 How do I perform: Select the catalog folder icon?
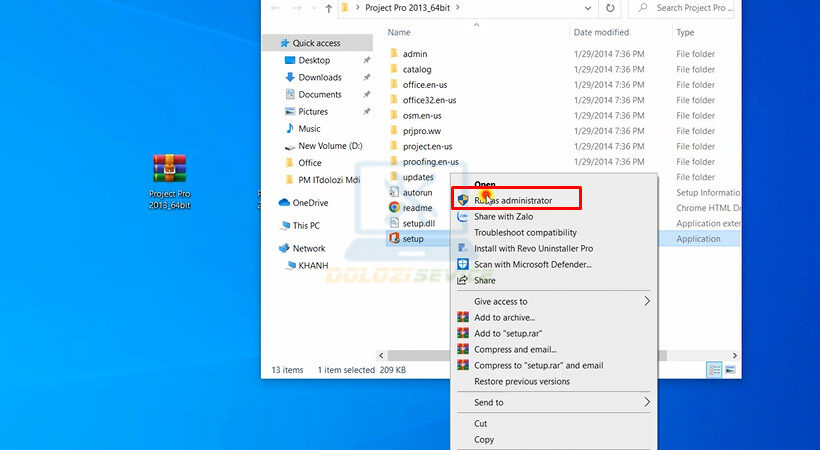tap(394, 69)
